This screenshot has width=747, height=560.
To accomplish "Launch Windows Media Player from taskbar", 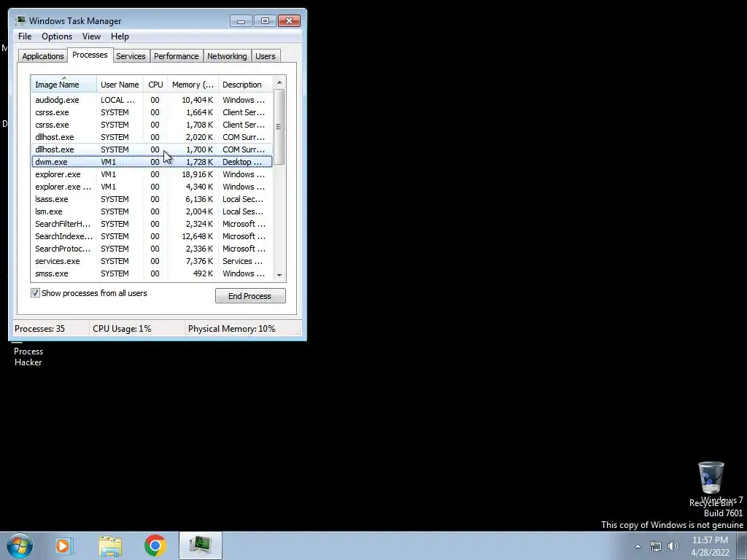I will [63, 545].
